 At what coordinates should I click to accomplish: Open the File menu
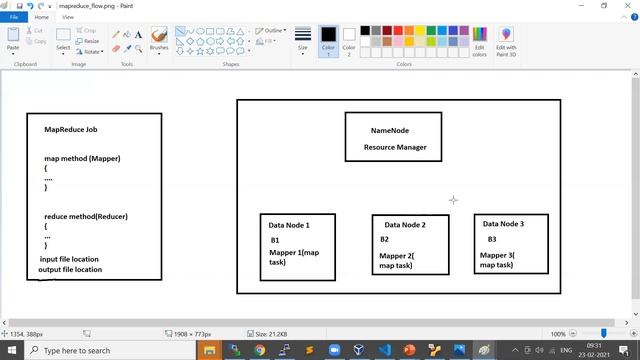pyautogui.click(x=14, y=17)
